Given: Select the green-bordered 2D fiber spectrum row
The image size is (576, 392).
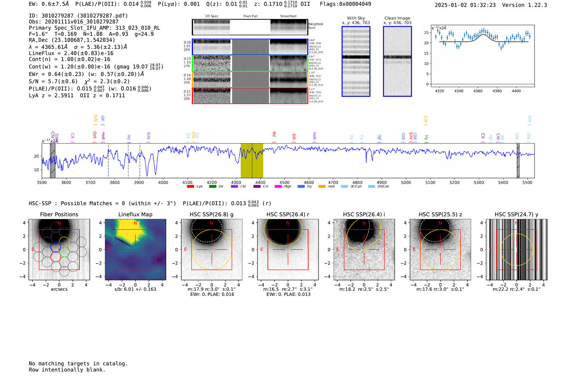Looking at the screenshot, I should pyautogui.click(x=250, y=63).
